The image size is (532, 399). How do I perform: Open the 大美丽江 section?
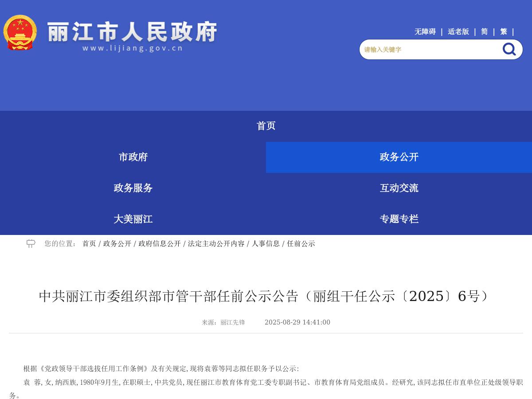coord(133,219)
